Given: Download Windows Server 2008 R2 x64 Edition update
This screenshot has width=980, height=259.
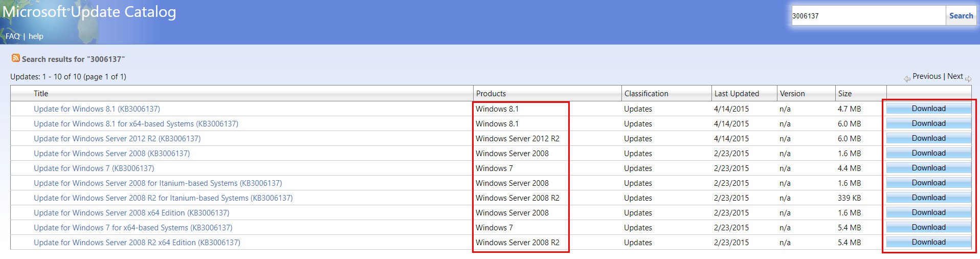Looking at the screenshot, I should point(928,242).
